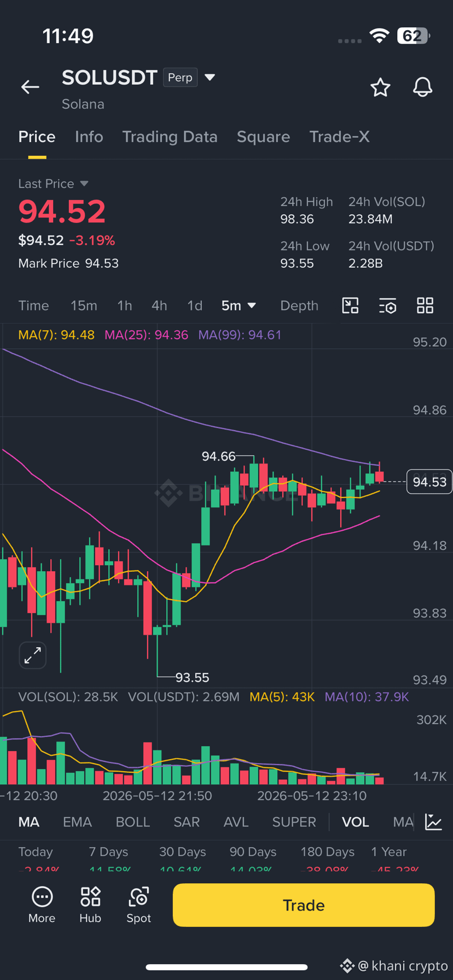Switch to the Price tab
This screenshot has height=980, width=453.
pyautogui.click(x=37, y=137)
